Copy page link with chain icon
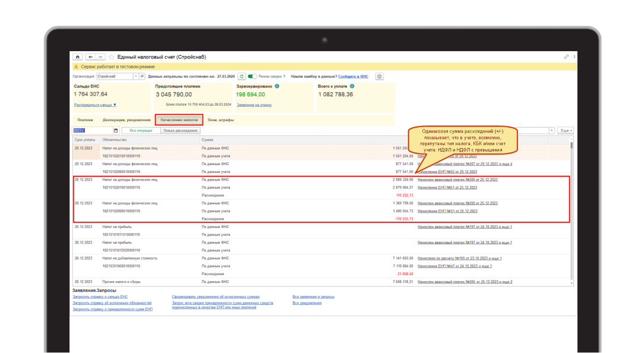 tap(566, 57)
